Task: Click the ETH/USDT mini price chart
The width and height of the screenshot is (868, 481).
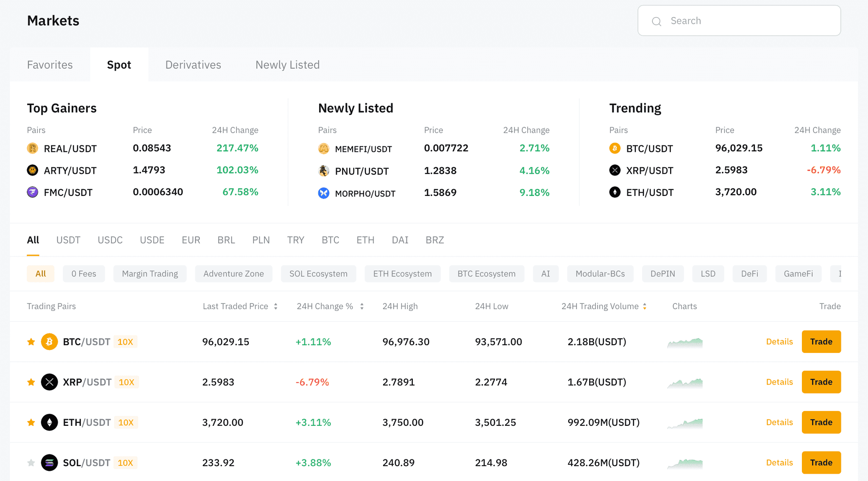Action: [684, 422]
